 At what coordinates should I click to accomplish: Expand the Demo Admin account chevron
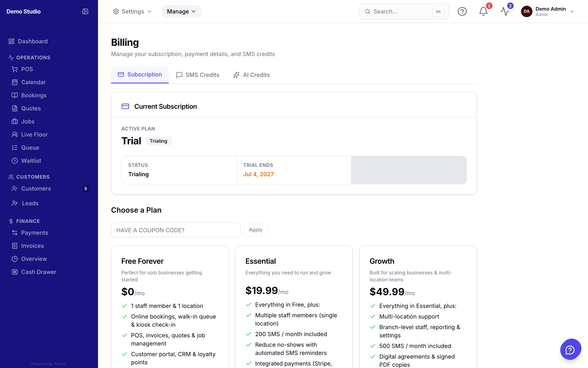click(572, 11)
